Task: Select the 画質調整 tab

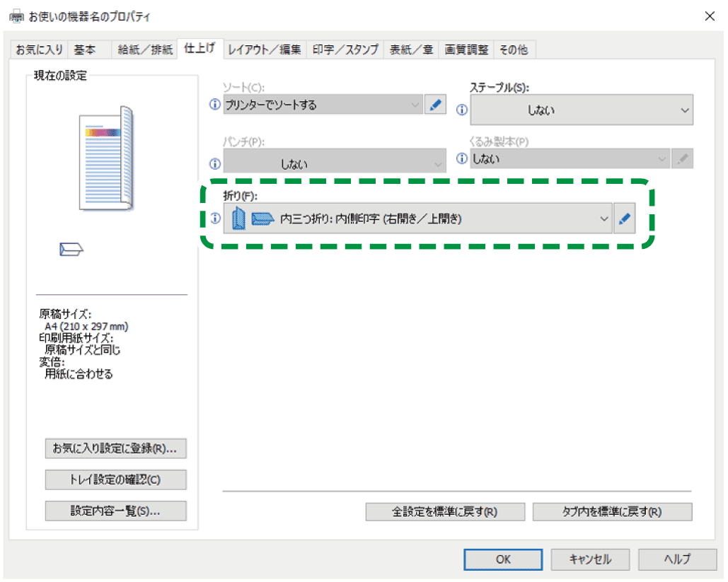Action: (x=466, y=50)
